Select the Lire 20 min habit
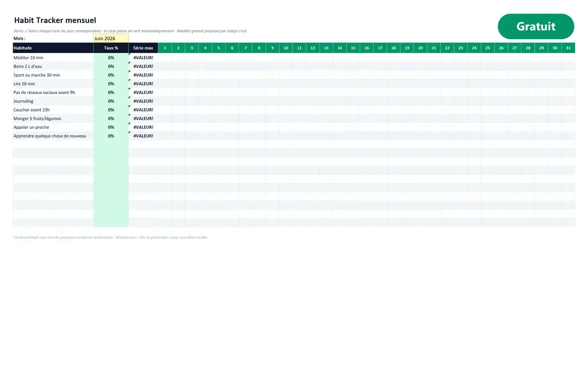The image size is (588, 392). coord(53,84)
